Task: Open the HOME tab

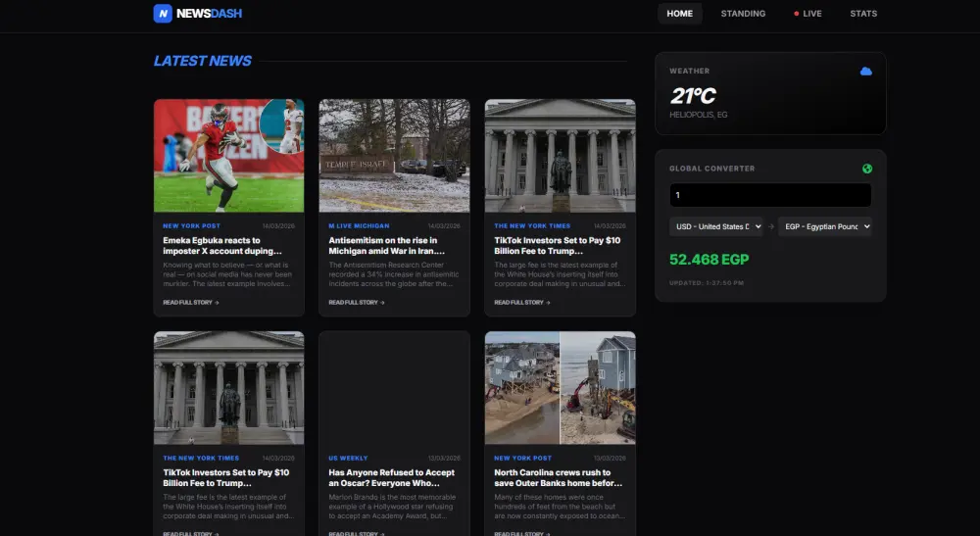Action: pos(679,14)
